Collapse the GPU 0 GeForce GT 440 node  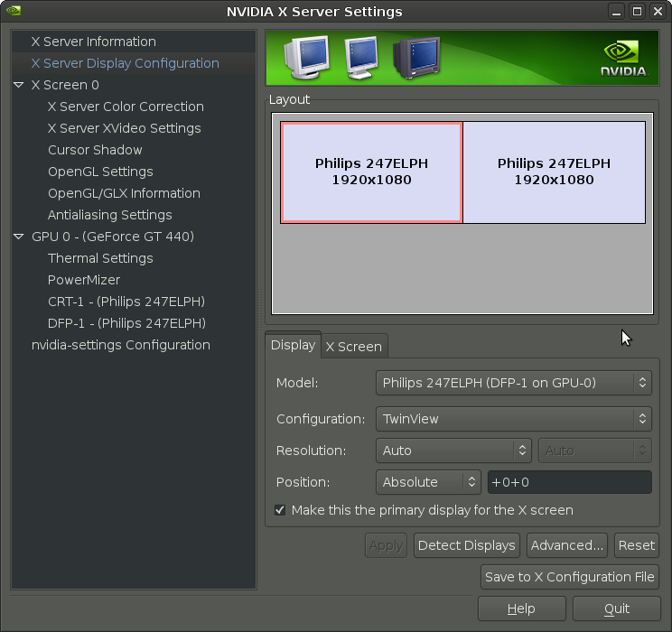click(x=19, y=237)
